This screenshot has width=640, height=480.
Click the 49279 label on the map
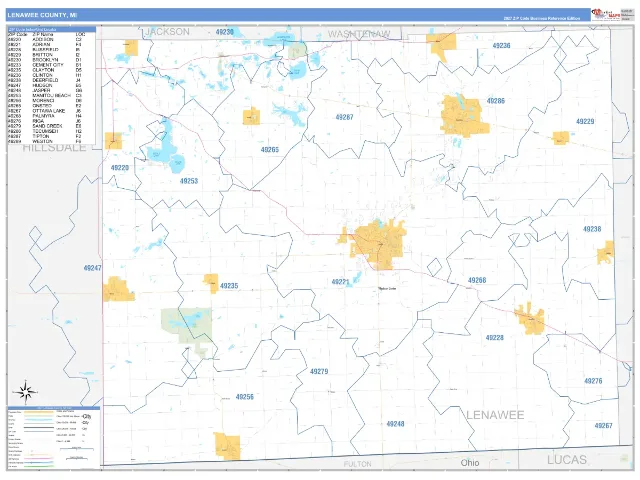pos(319,371)
